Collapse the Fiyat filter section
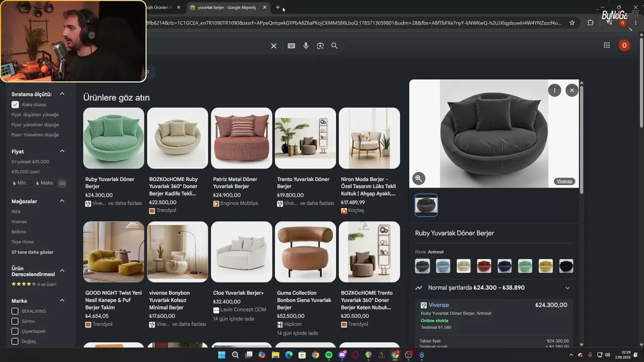Viewport: 644px width, 362px height. click(x=62, y=151)
